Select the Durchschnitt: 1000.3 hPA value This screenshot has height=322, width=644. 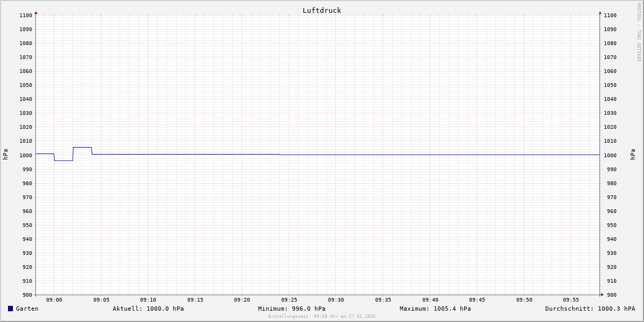590,309
